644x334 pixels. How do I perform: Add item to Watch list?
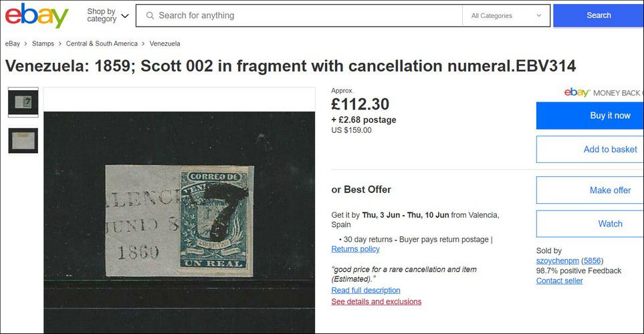590,224
